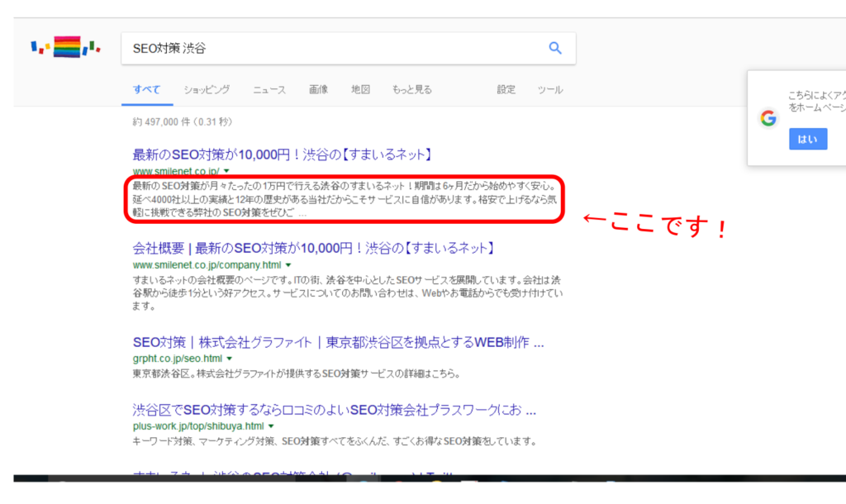Screen dimensions: 846x504
Task: Open the ニュース tab
Action: (269, 89)
